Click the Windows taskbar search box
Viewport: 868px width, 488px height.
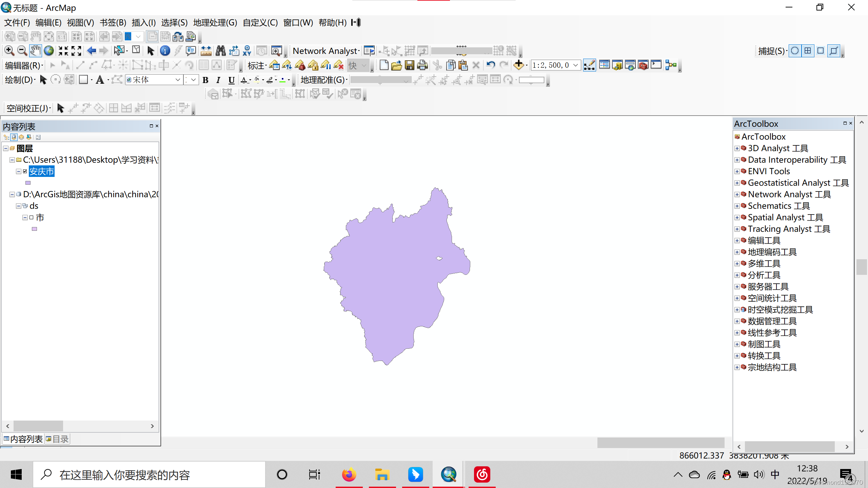pos(149,475)
